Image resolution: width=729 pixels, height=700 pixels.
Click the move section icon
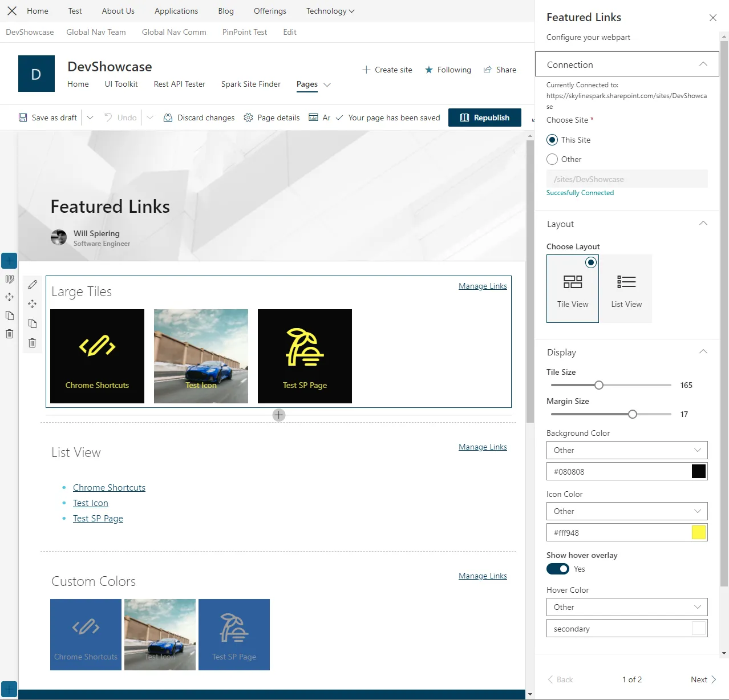pos(10,297)
